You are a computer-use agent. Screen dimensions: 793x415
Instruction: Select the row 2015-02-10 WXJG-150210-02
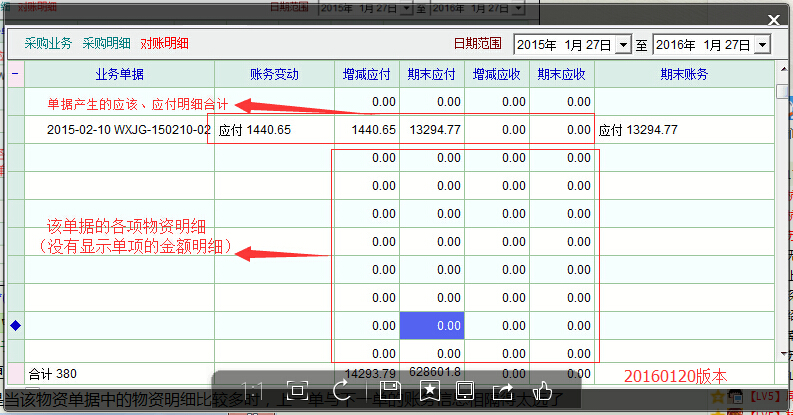(x=128, y=130)
